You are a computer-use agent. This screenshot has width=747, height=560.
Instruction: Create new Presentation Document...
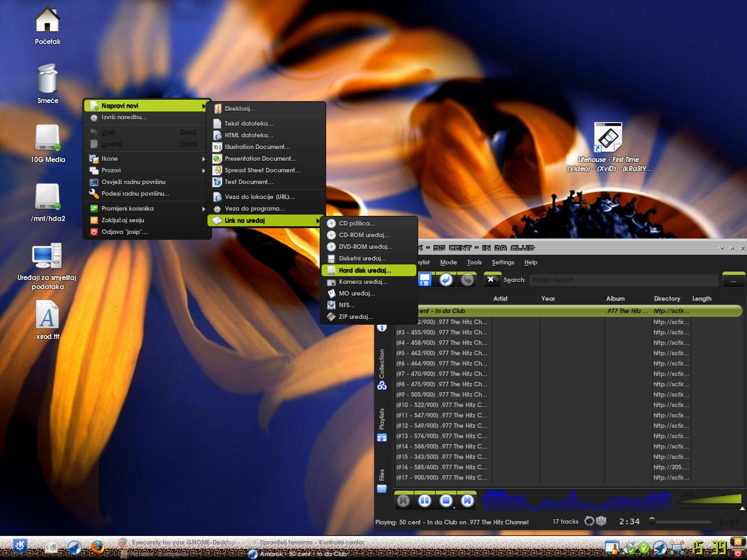266,159
